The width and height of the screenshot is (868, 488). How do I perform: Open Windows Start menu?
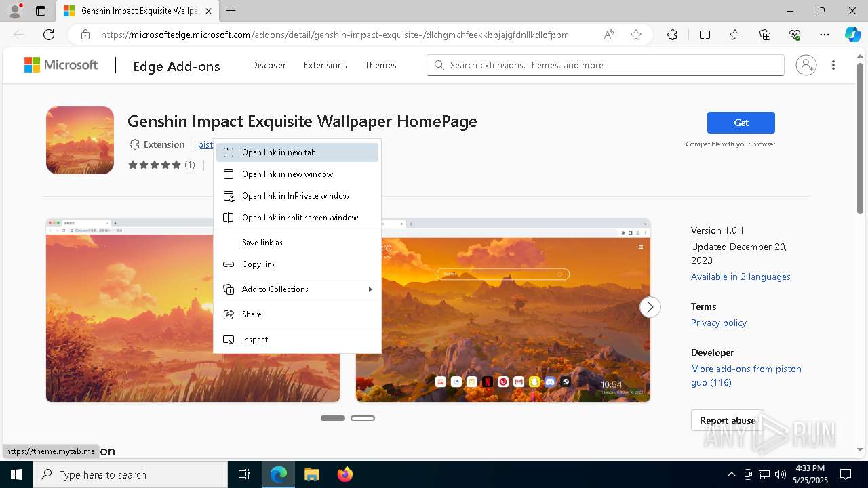[16, 474]
